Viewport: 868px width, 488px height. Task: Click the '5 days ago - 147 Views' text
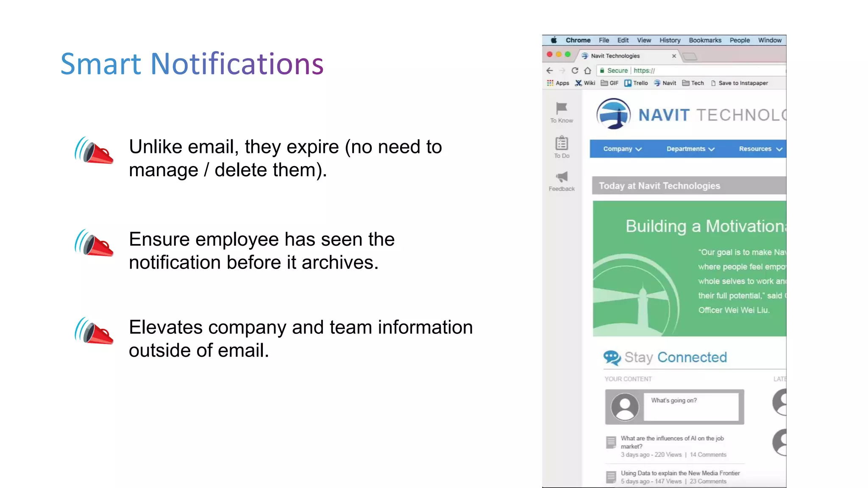click(x=651, y=481)
